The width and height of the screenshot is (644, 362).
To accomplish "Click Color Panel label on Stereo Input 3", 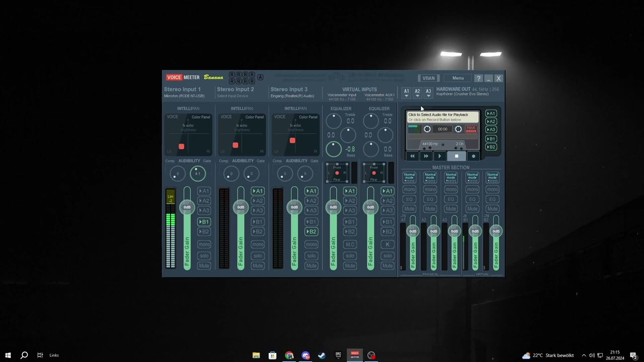I will coord(308,117).
